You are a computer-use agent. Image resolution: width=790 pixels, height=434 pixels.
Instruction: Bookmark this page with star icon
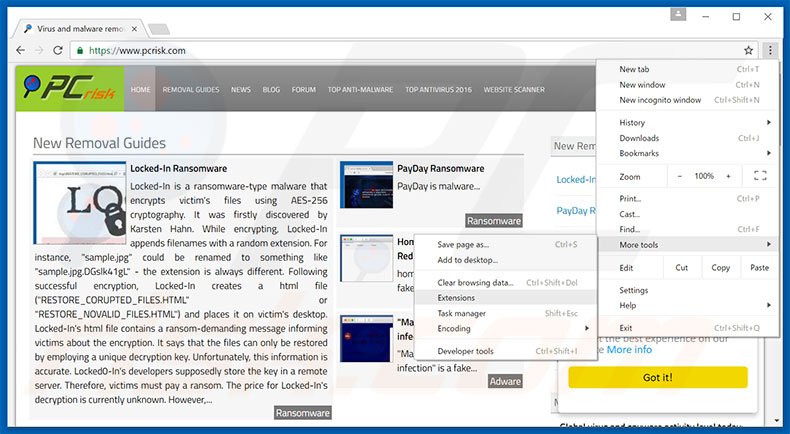click(x=748, y=50)
